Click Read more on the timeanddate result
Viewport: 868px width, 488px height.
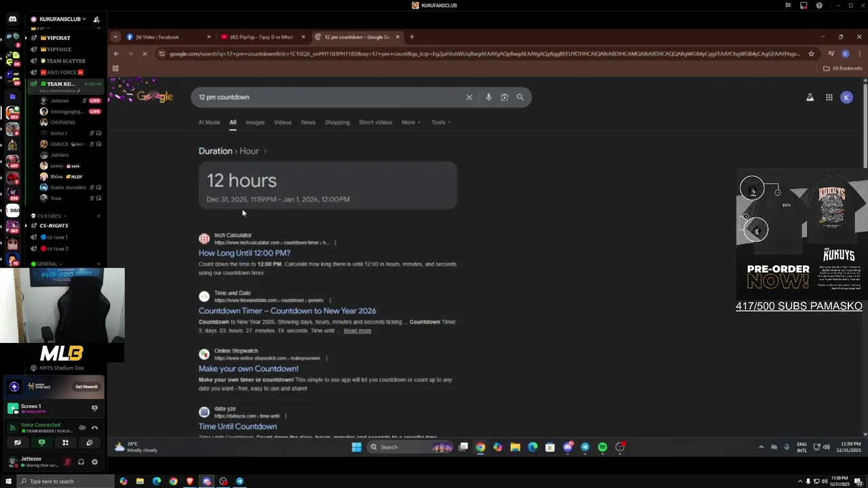357,331
